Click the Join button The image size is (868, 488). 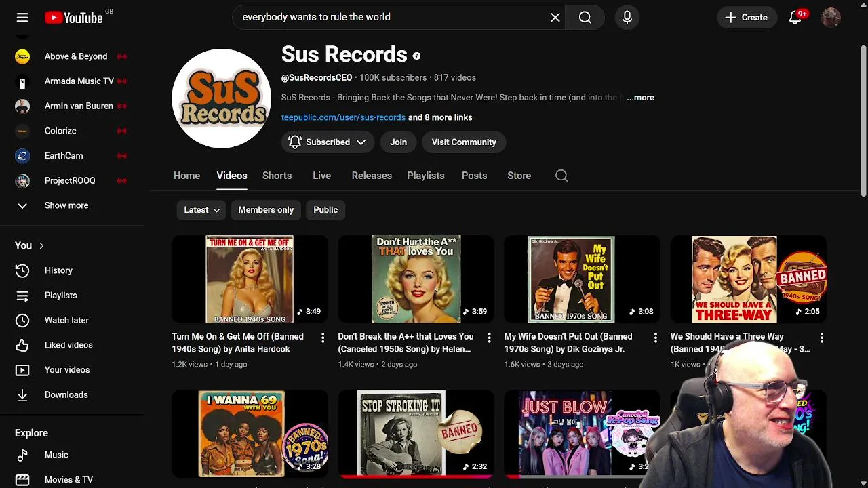(x=398, y=142)
